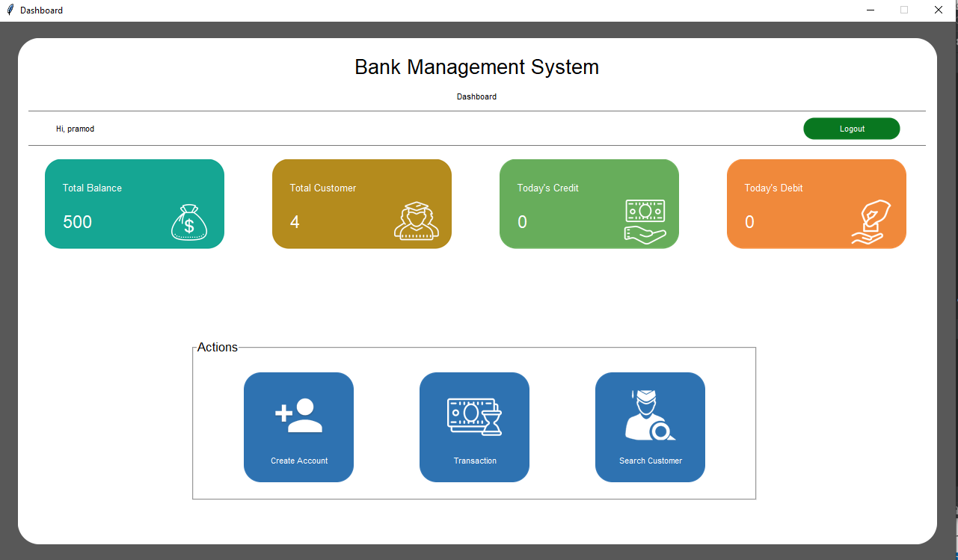Click the hand-dropping-coin icon in Today's Debit
The height and width of the screenshot is (560, 958).
871,222
